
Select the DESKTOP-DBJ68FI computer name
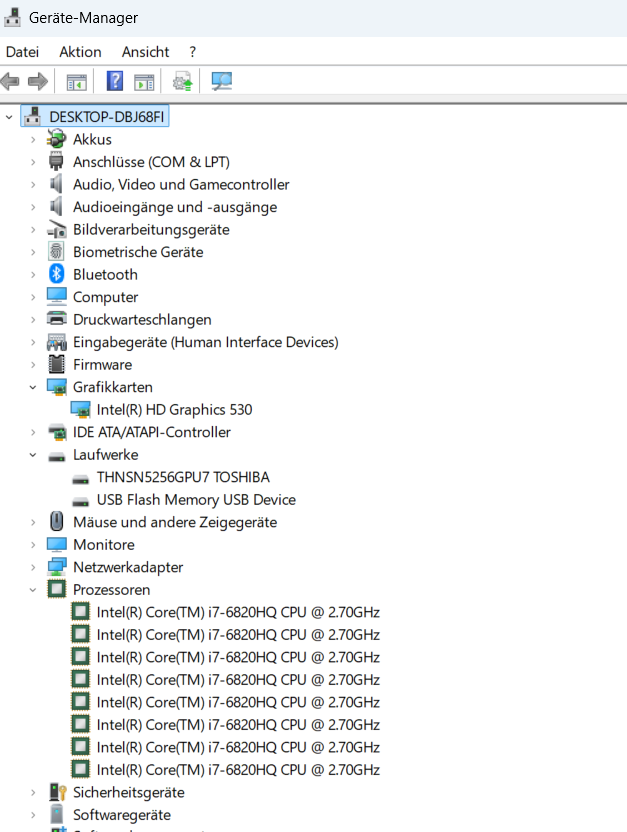(107, 117)
